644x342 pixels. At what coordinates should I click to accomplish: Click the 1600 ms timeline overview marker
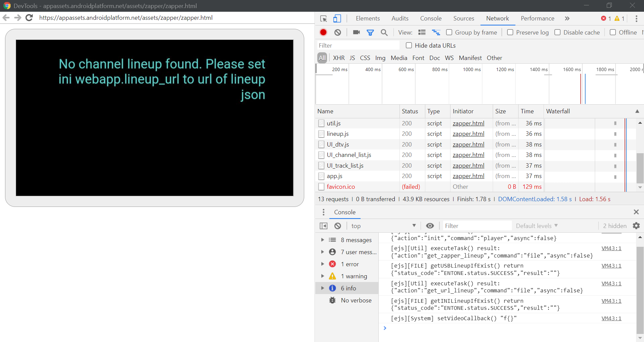(572, 69)
